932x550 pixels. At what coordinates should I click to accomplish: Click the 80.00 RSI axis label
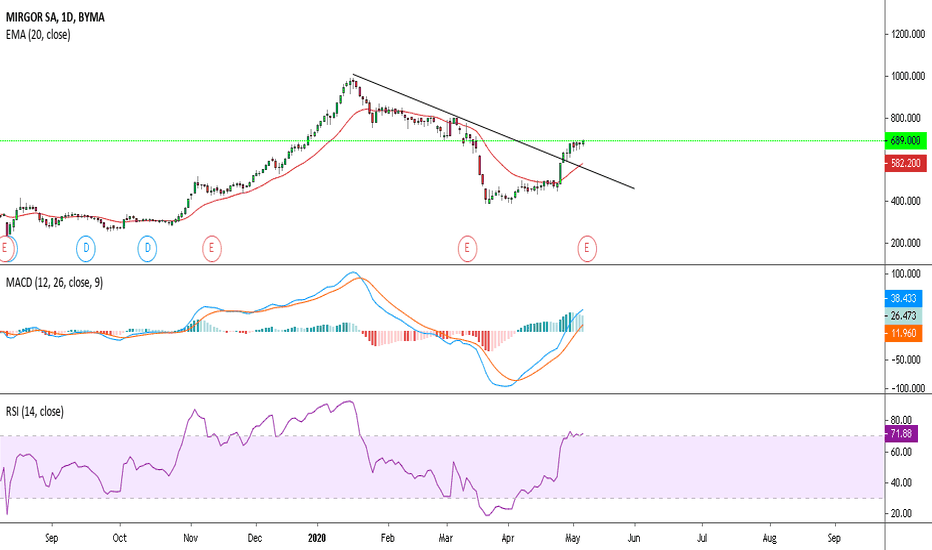pos(901,420)
